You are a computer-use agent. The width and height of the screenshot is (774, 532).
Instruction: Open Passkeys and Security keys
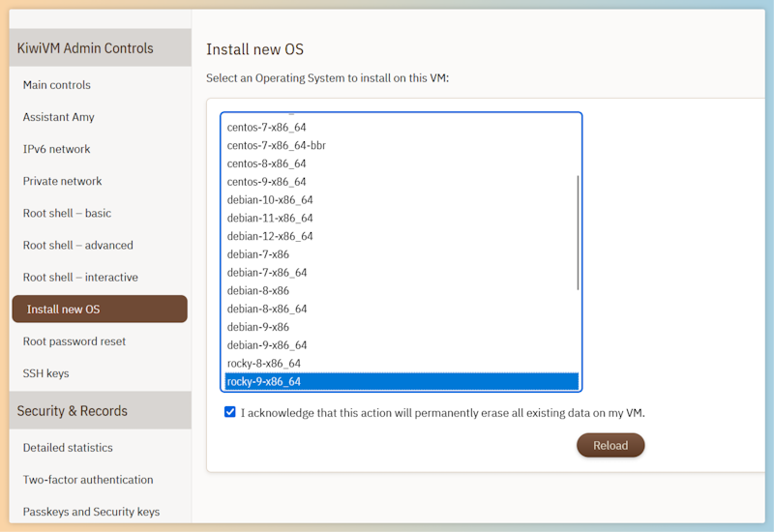click(x=91, y=512)
